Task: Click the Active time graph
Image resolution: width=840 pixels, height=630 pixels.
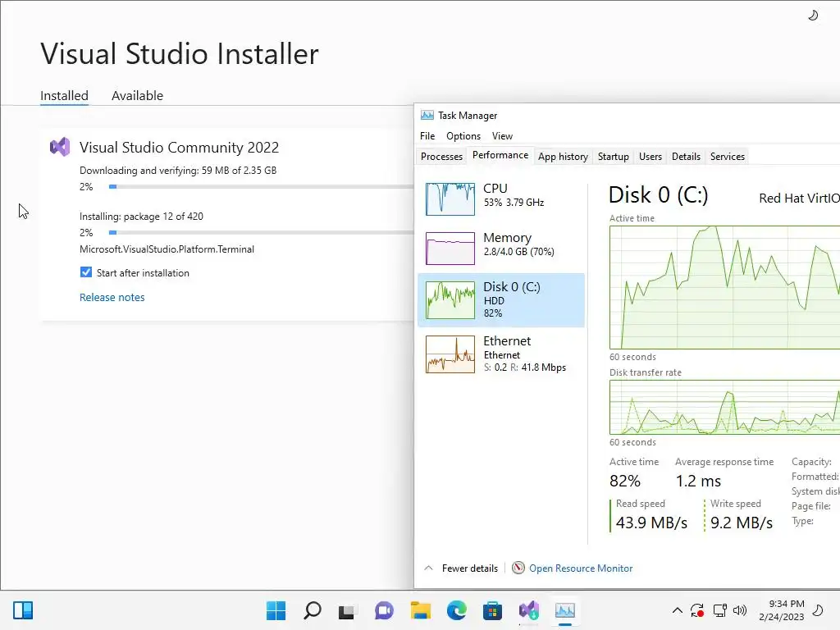Action: click(724, 287)
